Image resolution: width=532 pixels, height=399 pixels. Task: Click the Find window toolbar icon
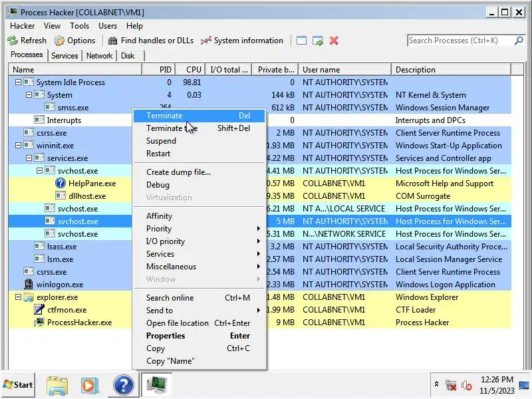click(x=301, y=41)
